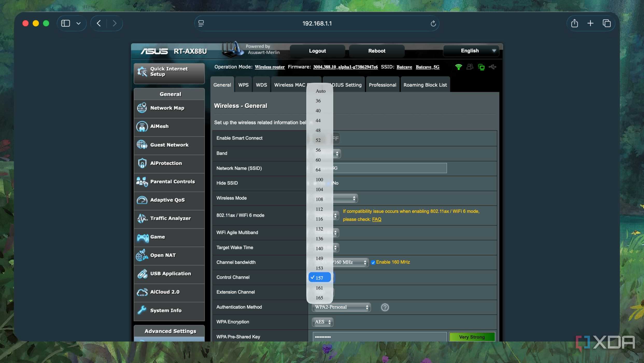Open the Traffic Analyzer icon
This screenshot has width=644, height=363.
point(142,218)
